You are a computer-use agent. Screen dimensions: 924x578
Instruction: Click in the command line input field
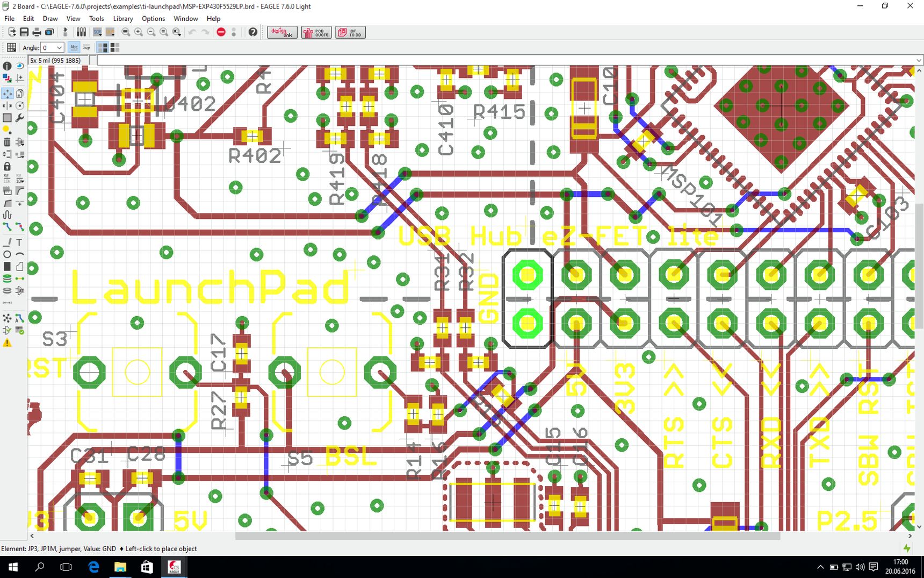(505, 60)
